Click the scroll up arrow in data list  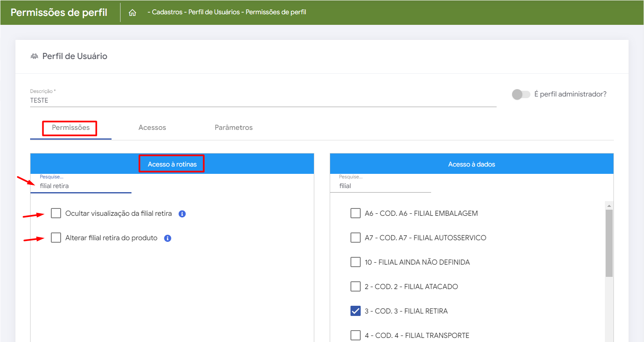(609, 206)
